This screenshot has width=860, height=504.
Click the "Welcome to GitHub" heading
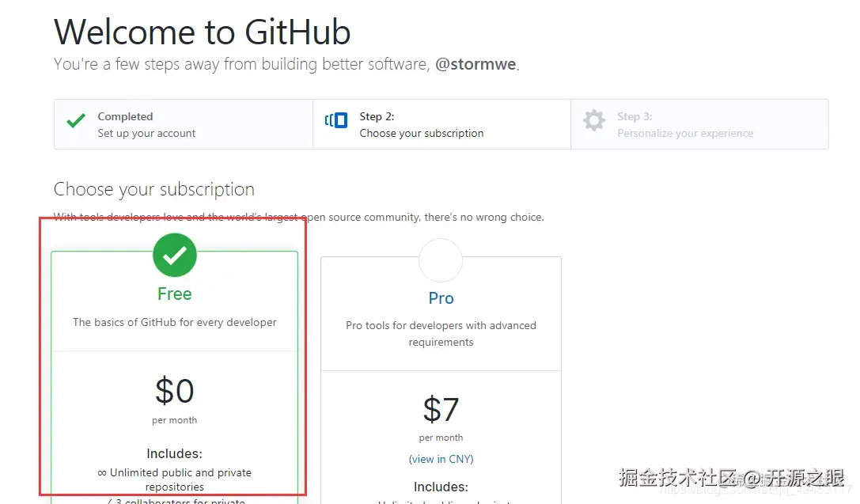click(x=203, y=32)
